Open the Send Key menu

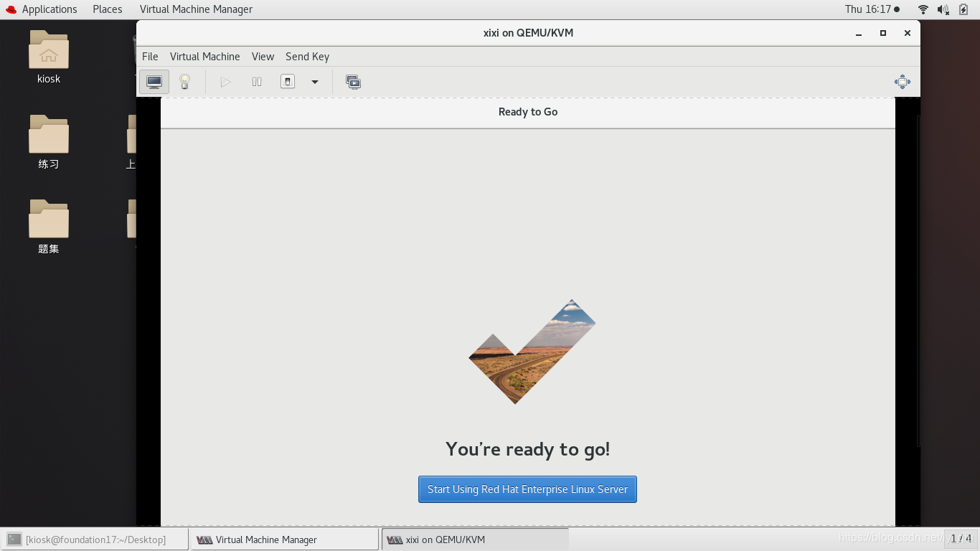pyautogui.click(x=307, y=57)
